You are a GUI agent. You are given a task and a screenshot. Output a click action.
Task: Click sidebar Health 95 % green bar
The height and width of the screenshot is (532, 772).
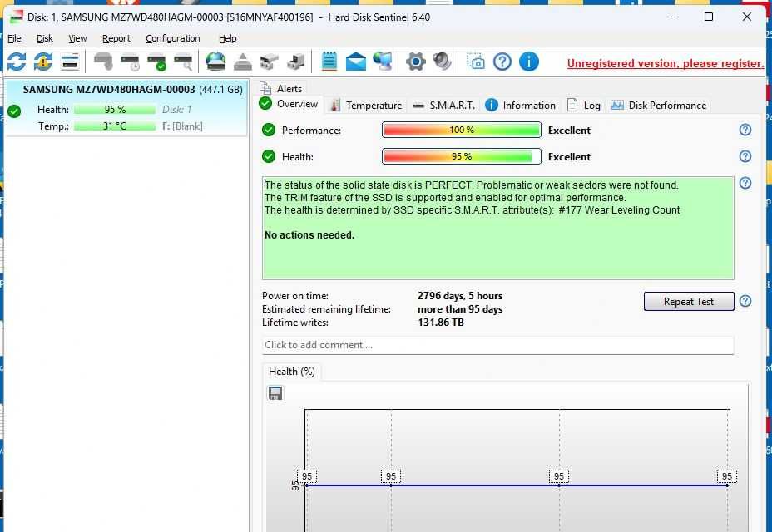point(115,110)
